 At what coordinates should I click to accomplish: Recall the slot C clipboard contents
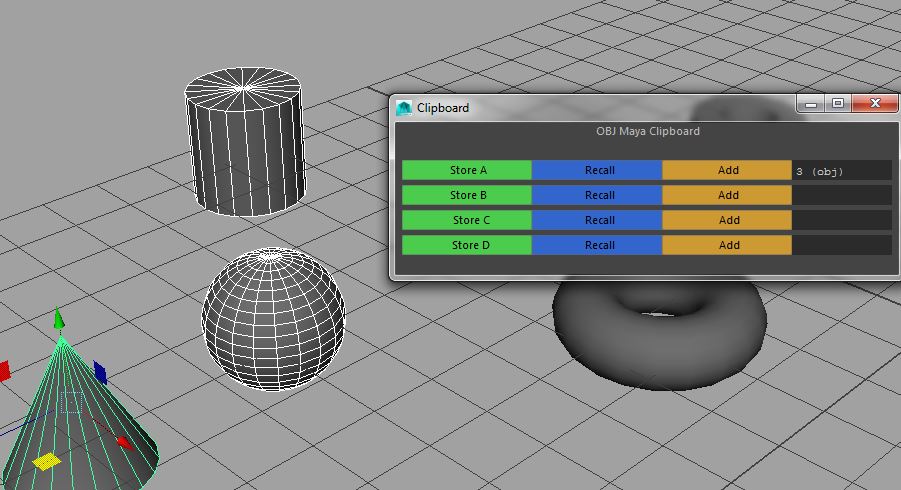point(597,220)
